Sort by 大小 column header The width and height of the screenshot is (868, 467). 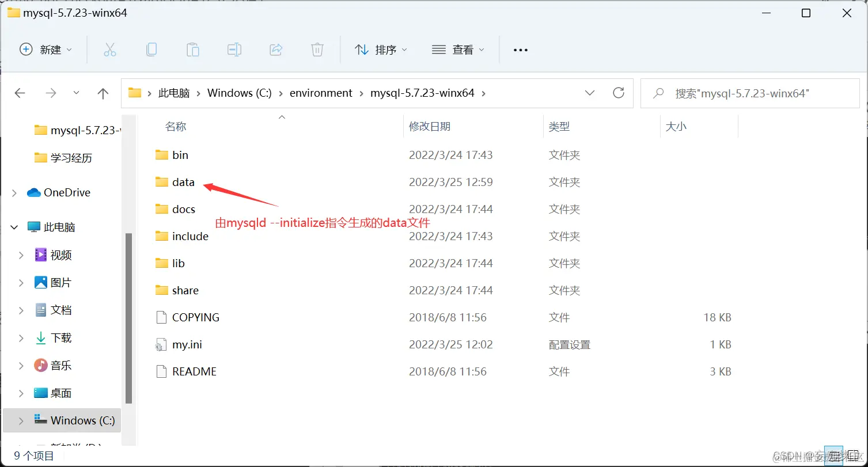click(x=676, y=126)
